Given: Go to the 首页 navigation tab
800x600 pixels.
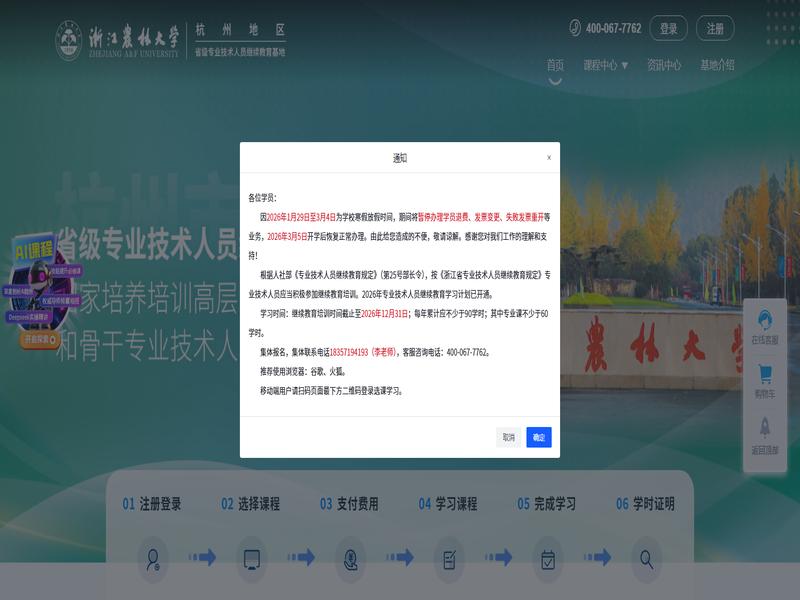Looking at the screenshot, I should [x=555, y=65].
